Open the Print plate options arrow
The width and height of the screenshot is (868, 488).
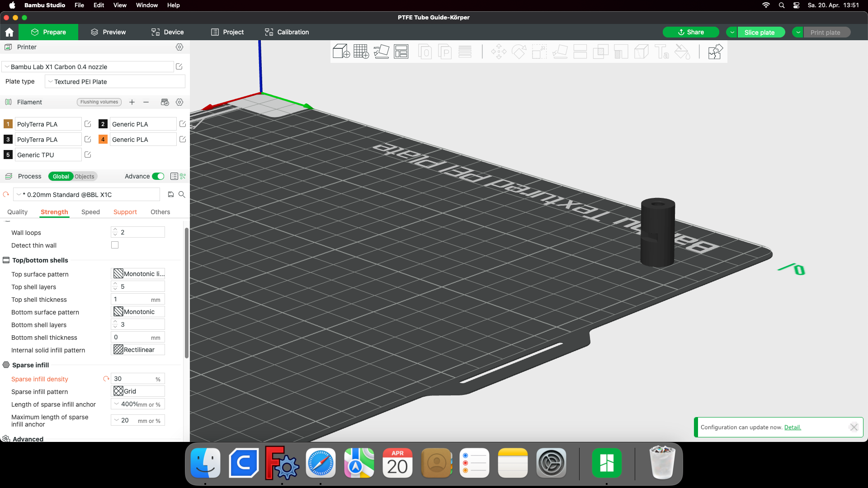pyautogui.click(x=798, y=32)
